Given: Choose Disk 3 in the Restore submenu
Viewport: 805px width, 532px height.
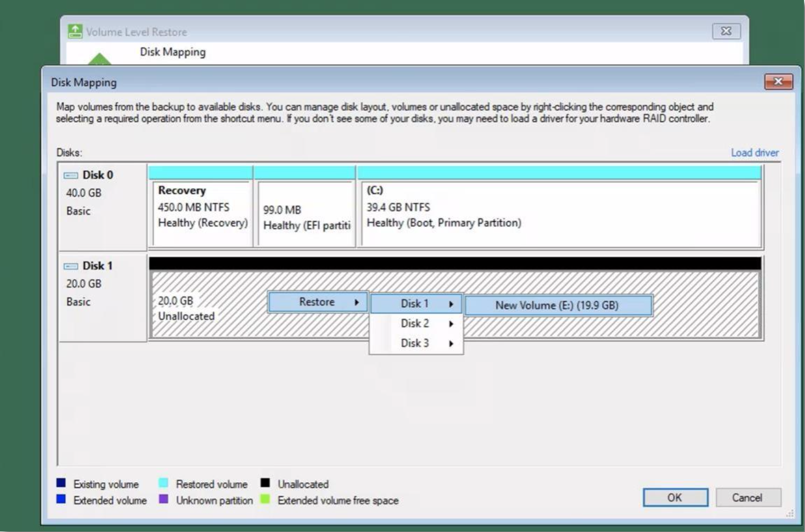Looking at the screenshot, I should [x=416, y=343].
